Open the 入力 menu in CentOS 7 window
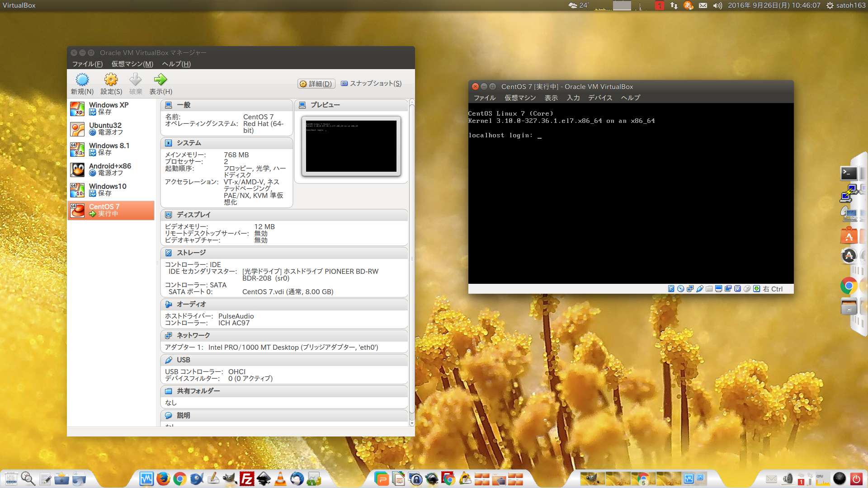Viewport: 868px width, 488px height. click(x=573, y=98)
